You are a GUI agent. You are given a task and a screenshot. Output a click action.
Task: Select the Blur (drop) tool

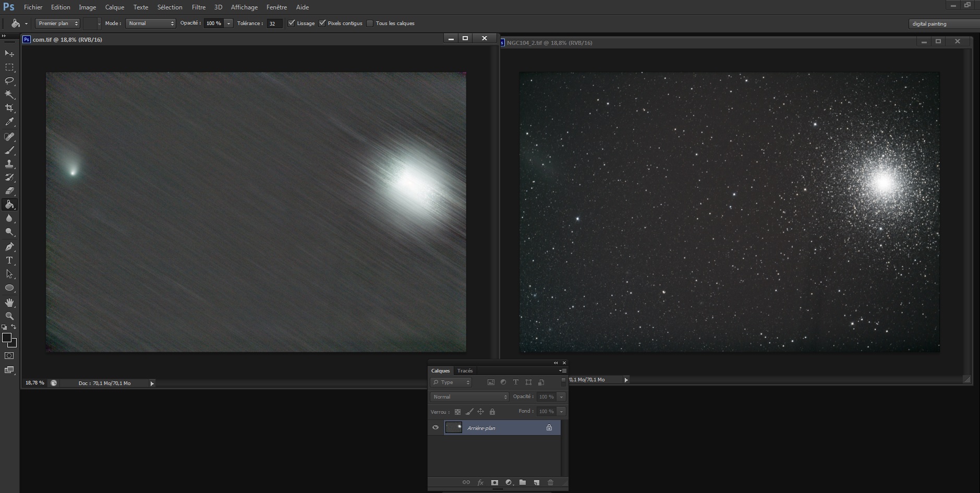pos(9,219)
